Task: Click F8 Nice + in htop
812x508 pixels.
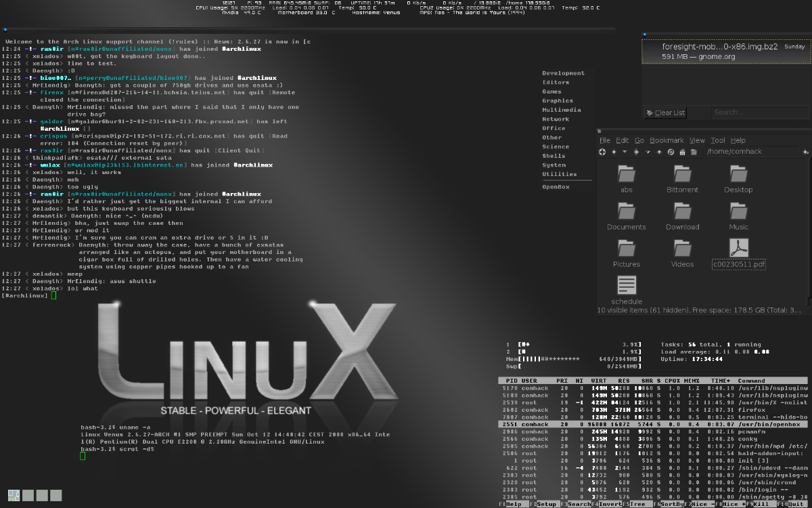Action: pos(731,504)
